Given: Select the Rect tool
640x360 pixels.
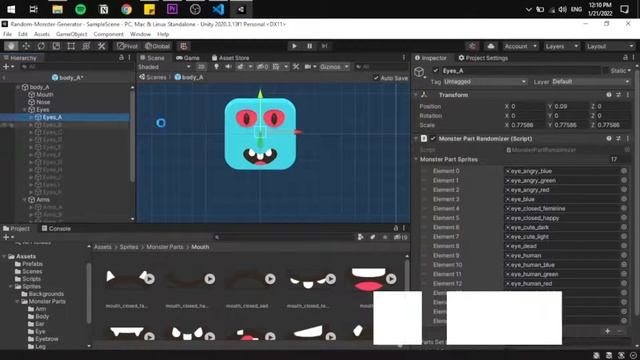Looking at the screenshot, I should point(71,46).
